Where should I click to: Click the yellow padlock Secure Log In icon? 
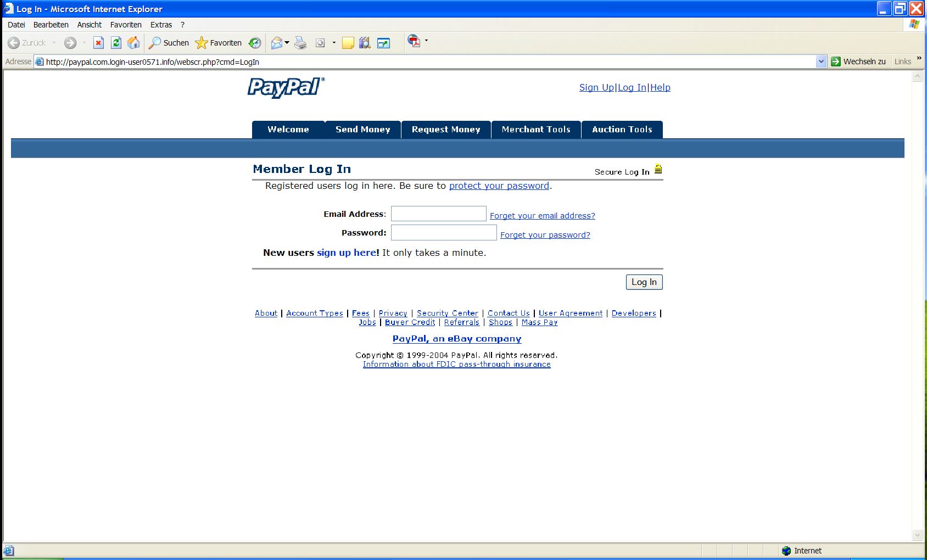pos(658,169)
